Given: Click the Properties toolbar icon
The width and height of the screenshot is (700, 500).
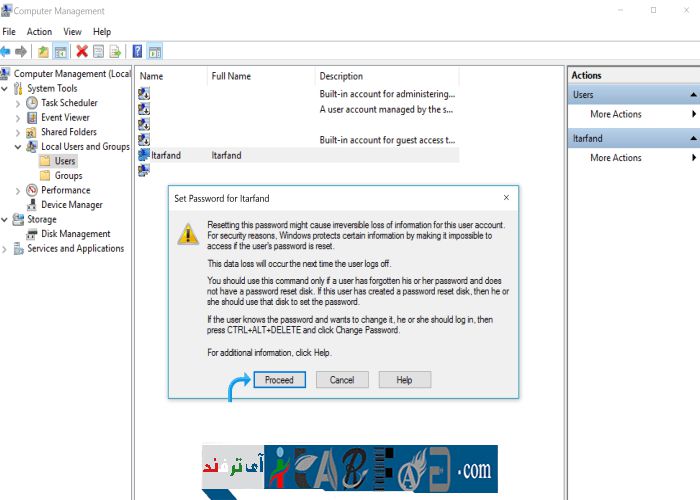Looking at the screenshot, I should coord(99,51).
